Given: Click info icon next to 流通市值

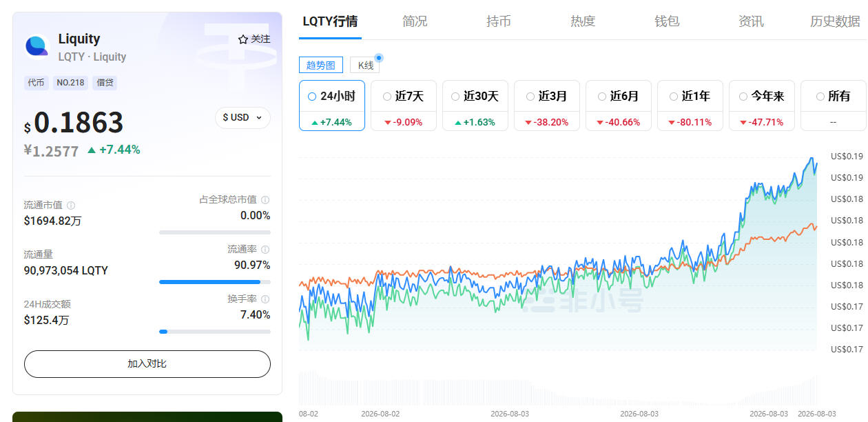Looking at the screenshot, I should click(71, 205).
